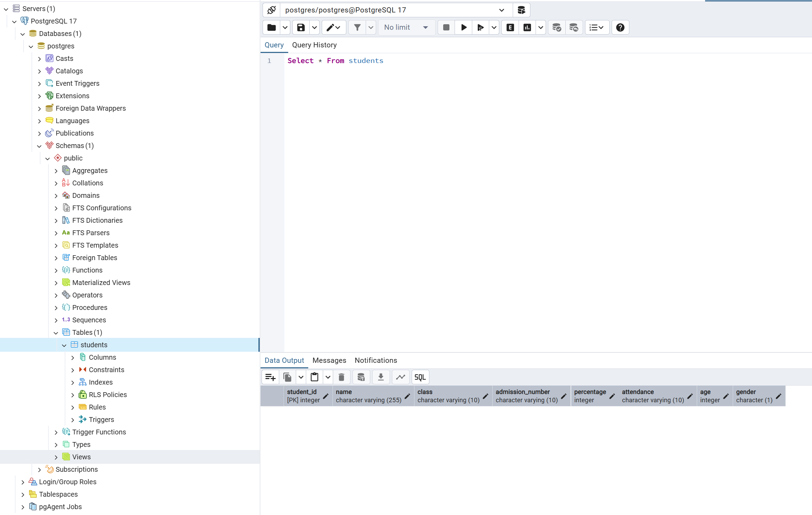812x515 pixels.
Task: Toggle the connection status icon
Action: click(272, 10)
